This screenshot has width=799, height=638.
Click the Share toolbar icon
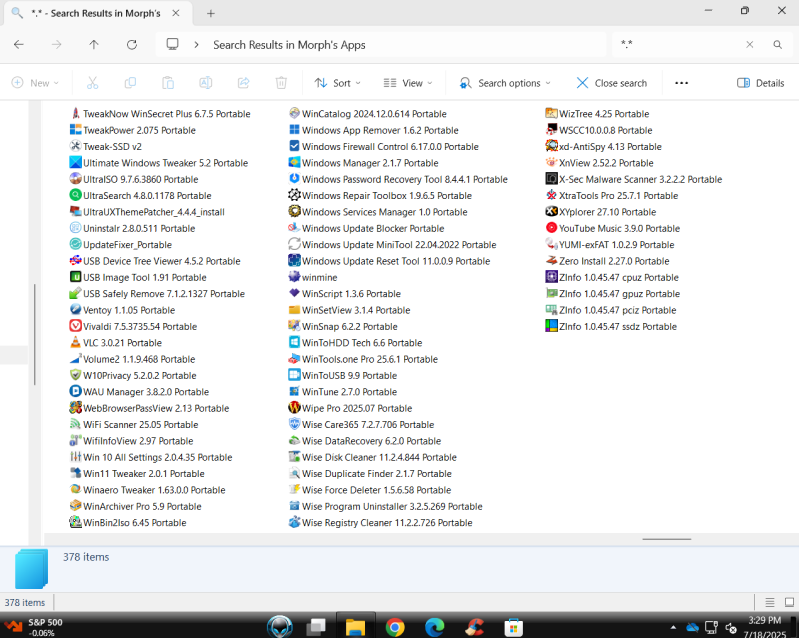pos(244,83)
